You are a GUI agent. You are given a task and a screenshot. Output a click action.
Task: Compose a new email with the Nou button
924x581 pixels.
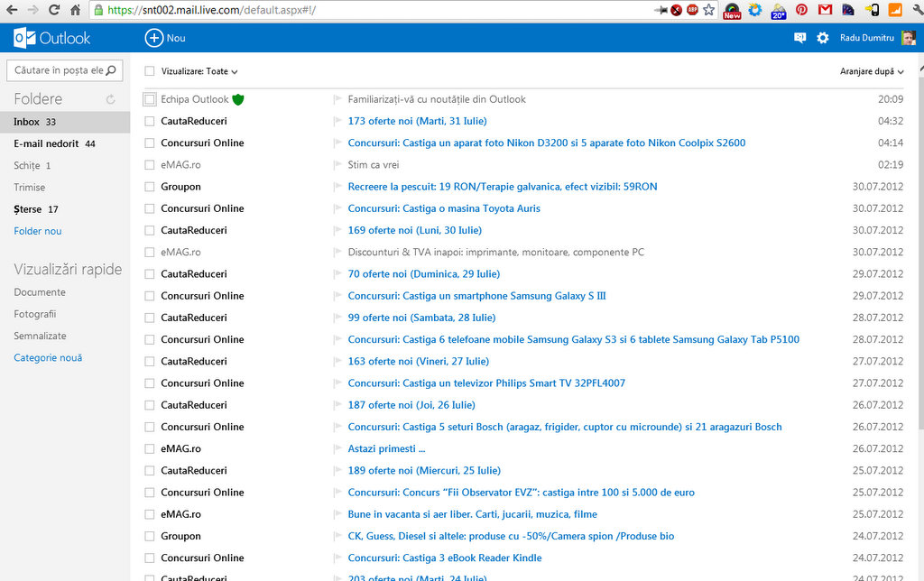(x=166, y=38)
